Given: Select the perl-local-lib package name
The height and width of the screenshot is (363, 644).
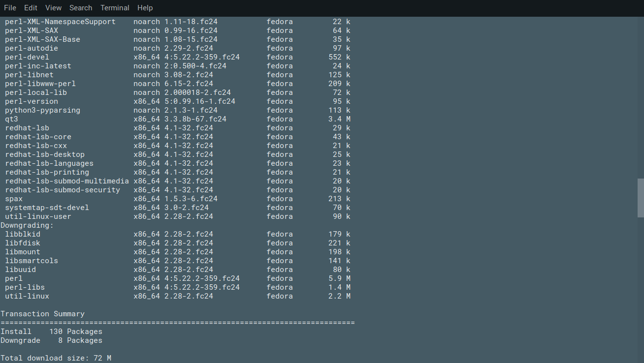Looking at the screenshot, I should 36,92.
